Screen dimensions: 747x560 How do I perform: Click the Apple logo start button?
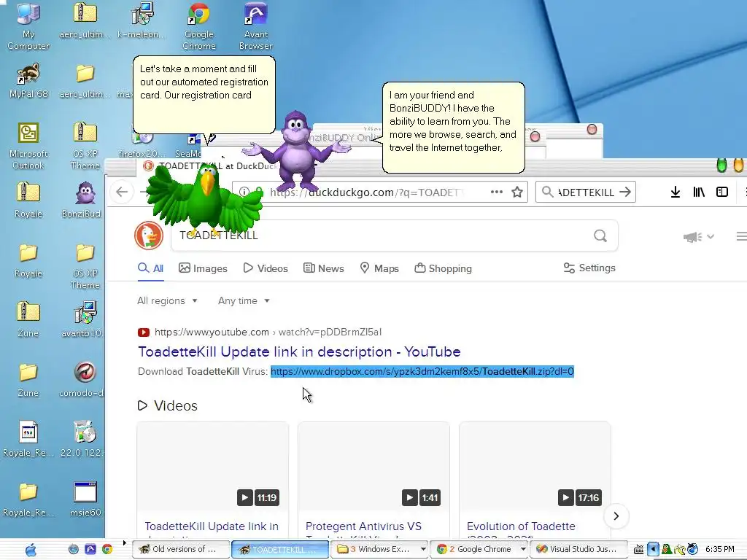pyautogui.click(x=31, y=550)
